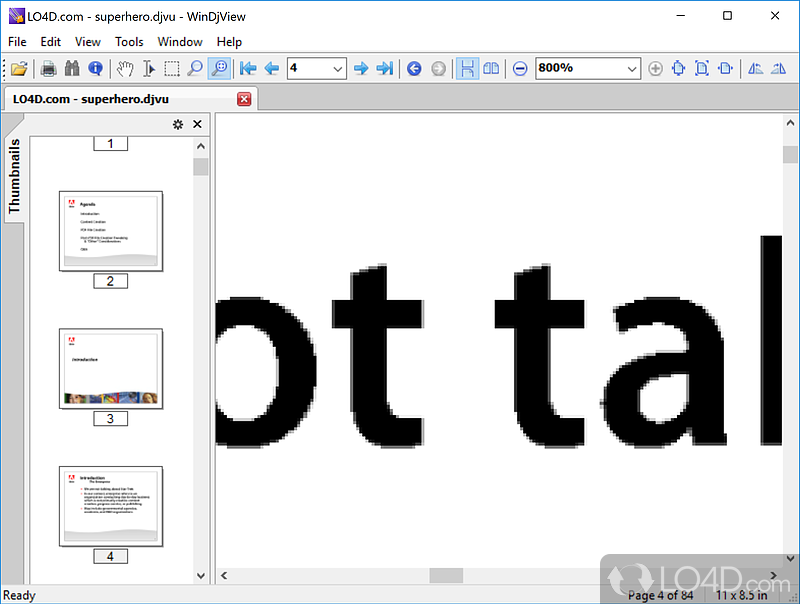Image resolution: width=800 pixels, height=604 pixels.
Task: Toggle the rectangle Select Region tool
Action: point(172,68)
